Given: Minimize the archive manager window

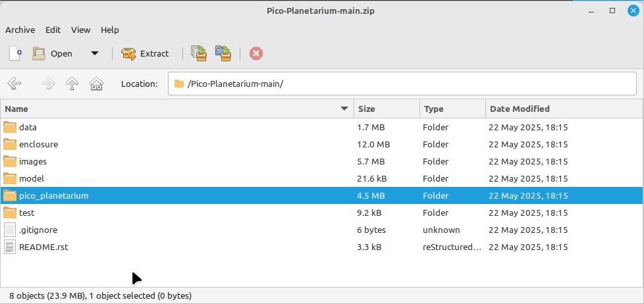Looking at the screenshot, I should point(592,11).
